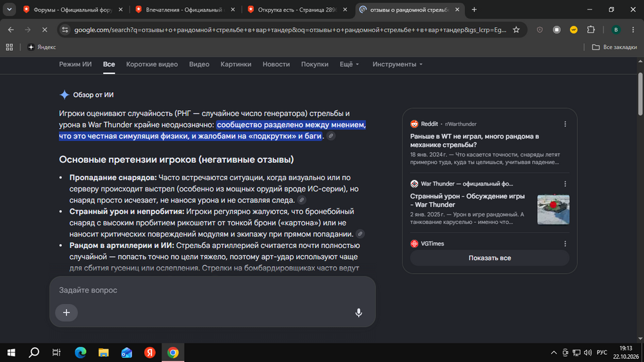The width and height of the screenshot is (644, 362).
Task: Go back to the previous page
Action: pos(11,30)
